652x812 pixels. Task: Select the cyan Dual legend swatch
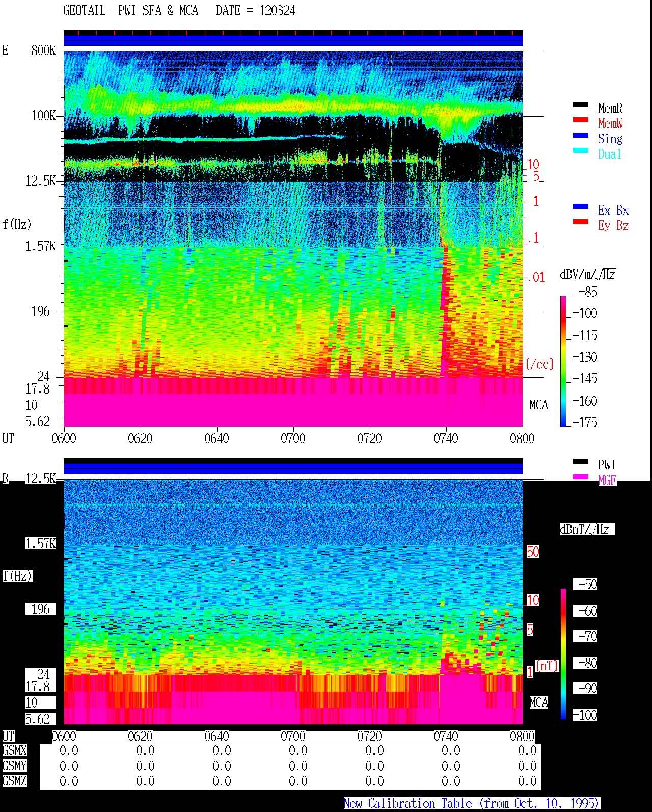(x=581, y=151)
